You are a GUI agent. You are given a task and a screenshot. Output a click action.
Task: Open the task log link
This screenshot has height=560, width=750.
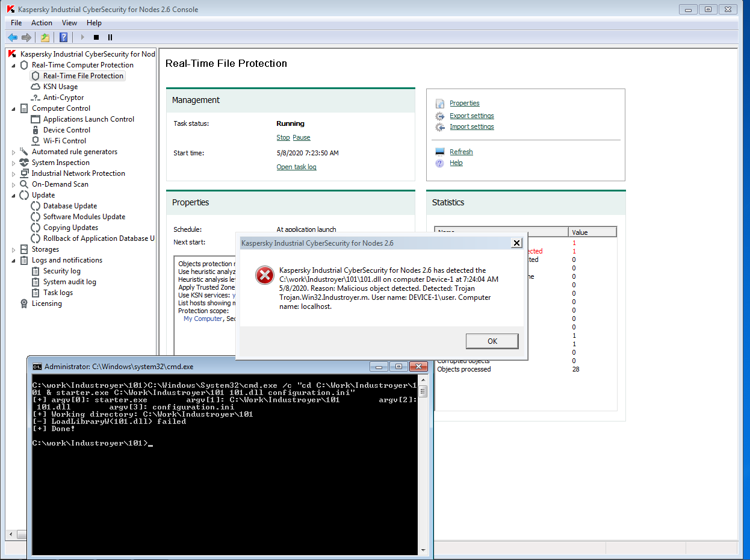(x=296, y=167)
